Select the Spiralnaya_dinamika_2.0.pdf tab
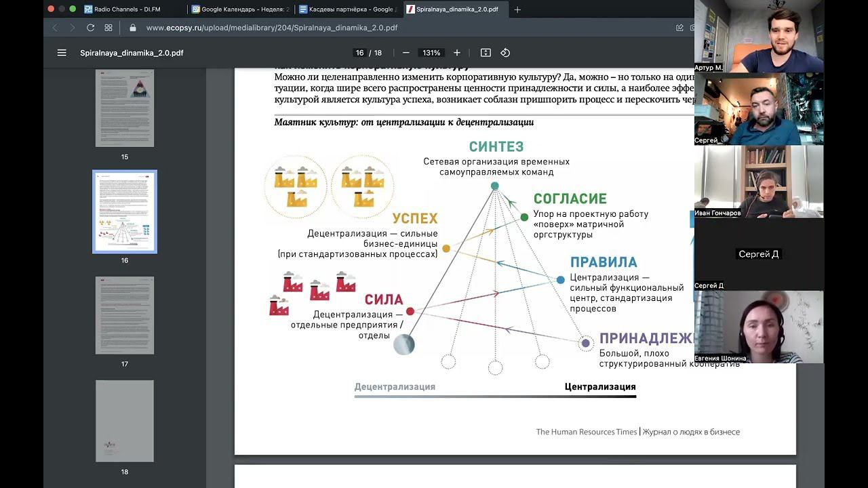 tap(456, 9)
